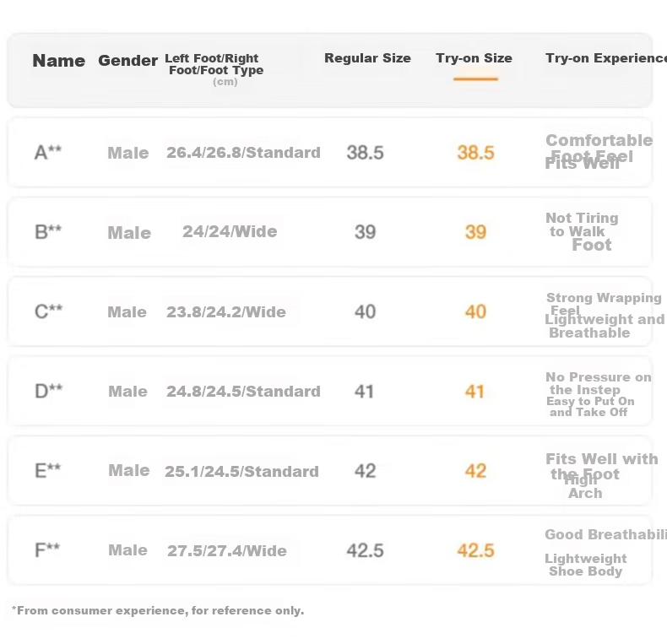Click the black regular size value 41

coord(365,392)
